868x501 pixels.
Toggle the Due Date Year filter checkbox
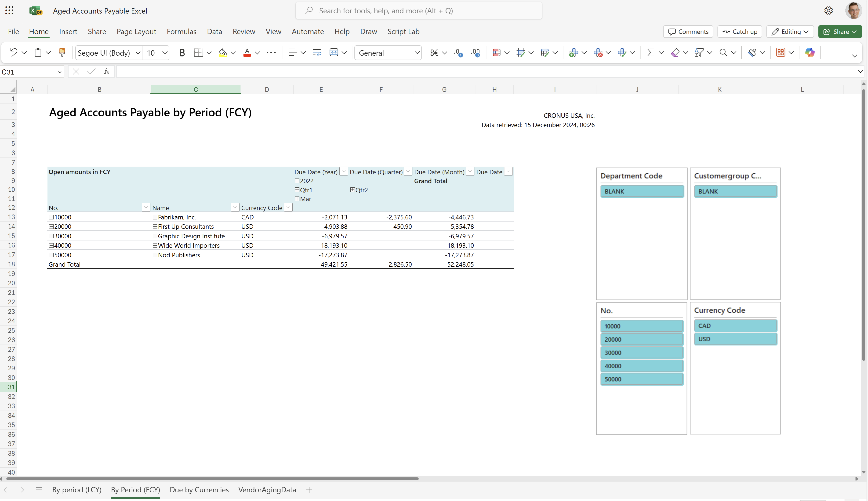343,172
